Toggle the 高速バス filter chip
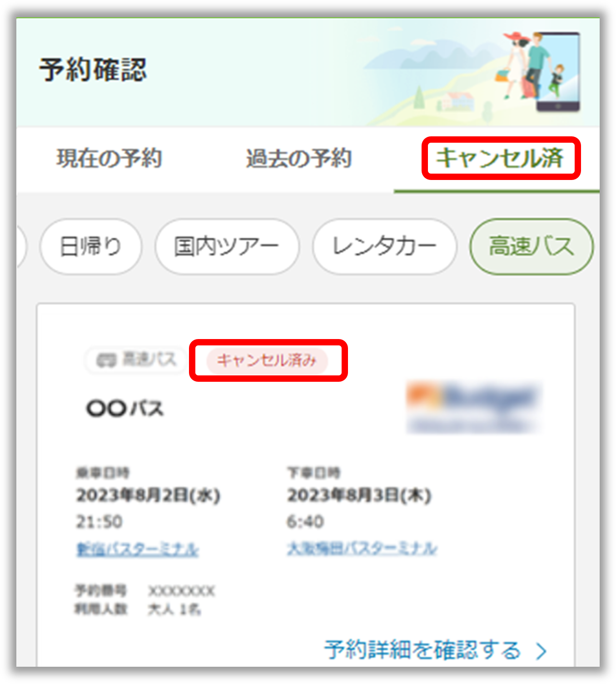616x684 pixels. tap(531, 247)
